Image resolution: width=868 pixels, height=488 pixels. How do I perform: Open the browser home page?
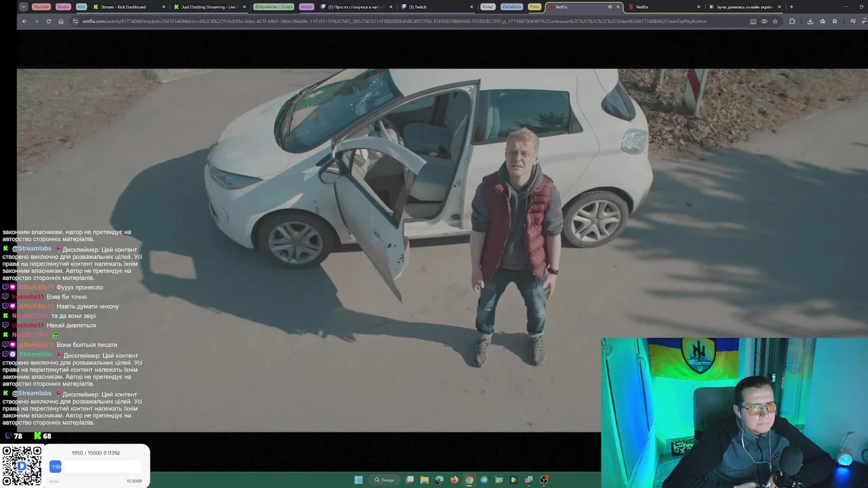click(61, 21)
